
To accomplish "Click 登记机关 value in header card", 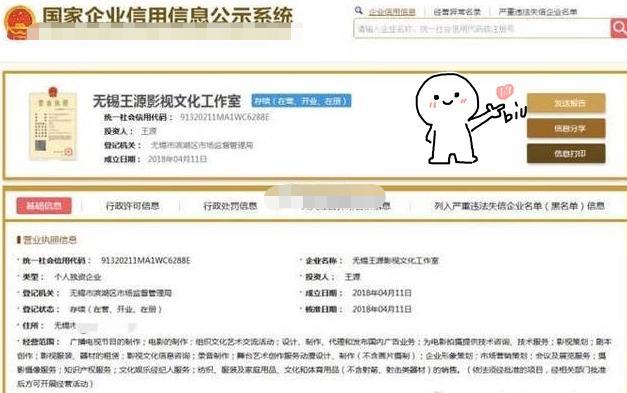I will tap(202, 145).
